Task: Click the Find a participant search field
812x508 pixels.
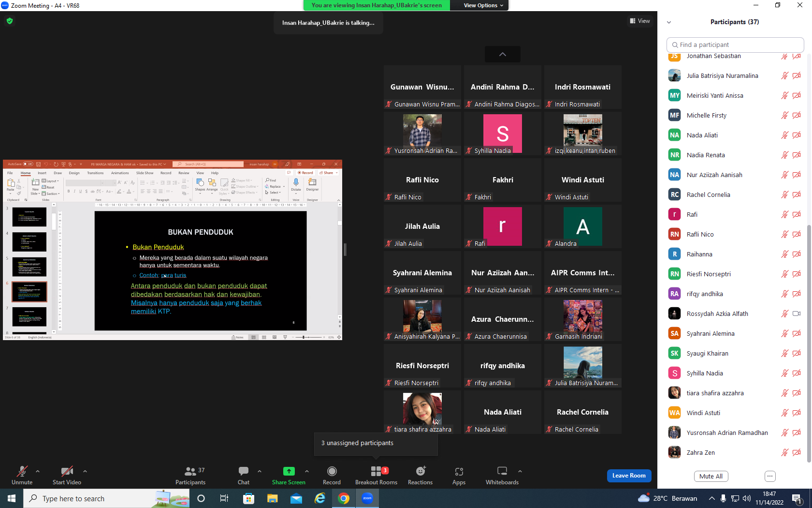Action: [x=735, y=45]
